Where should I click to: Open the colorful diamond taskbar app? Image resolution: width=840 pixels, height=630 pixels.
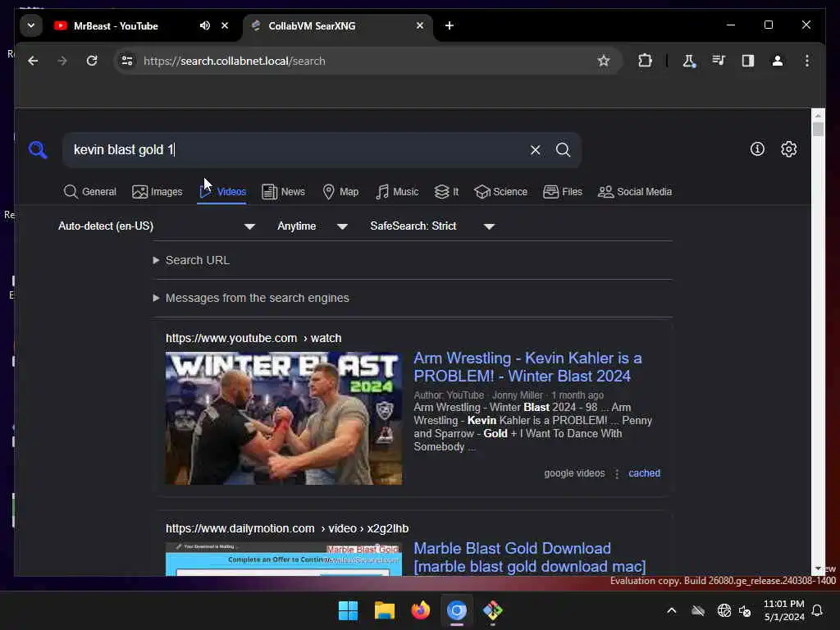[x=493, y=610]
